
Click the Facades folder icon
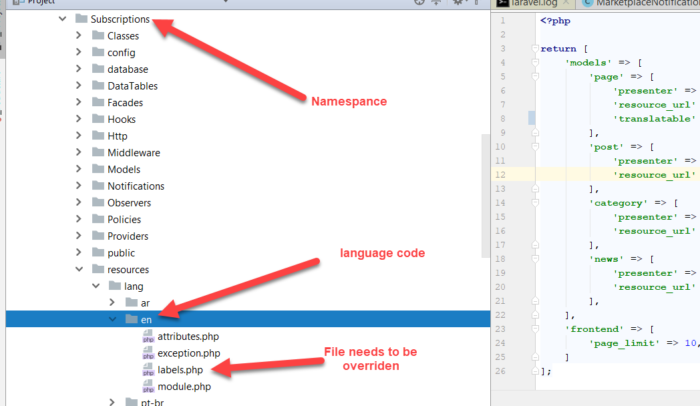(98, 102)
